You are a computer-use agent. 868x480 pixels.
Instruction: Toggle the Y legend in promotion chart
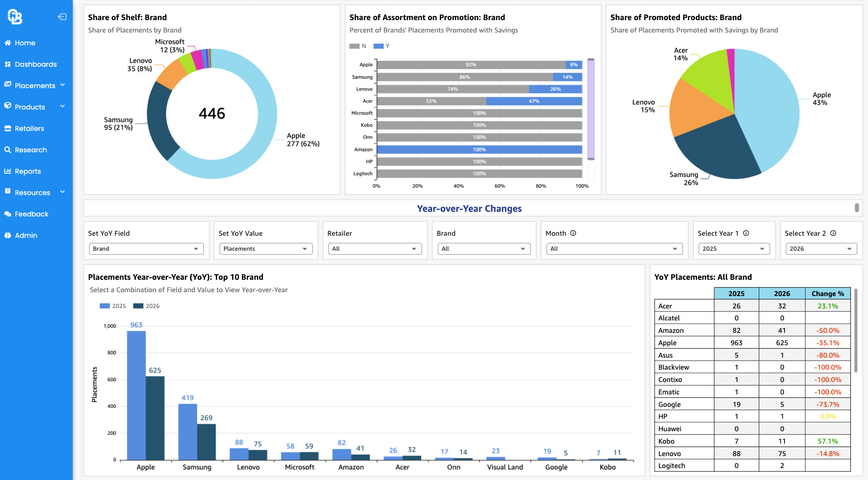coord(381,46)
